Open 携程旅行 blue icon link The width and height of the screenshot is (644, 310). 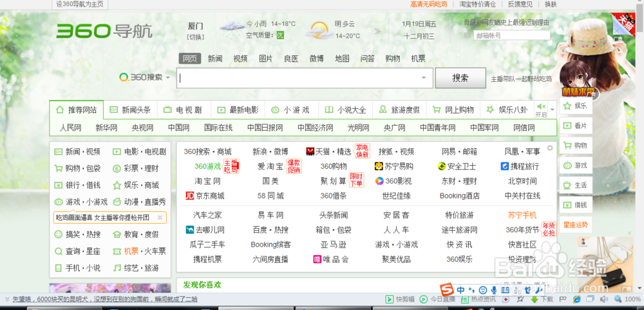tap(520, 166)
